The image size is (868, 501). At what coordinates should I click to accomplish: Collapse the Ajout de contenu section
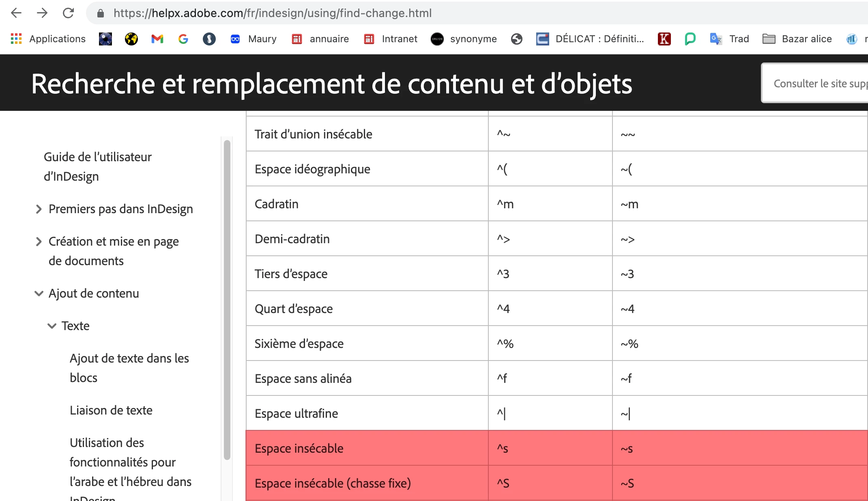click(x=39, y=294)
